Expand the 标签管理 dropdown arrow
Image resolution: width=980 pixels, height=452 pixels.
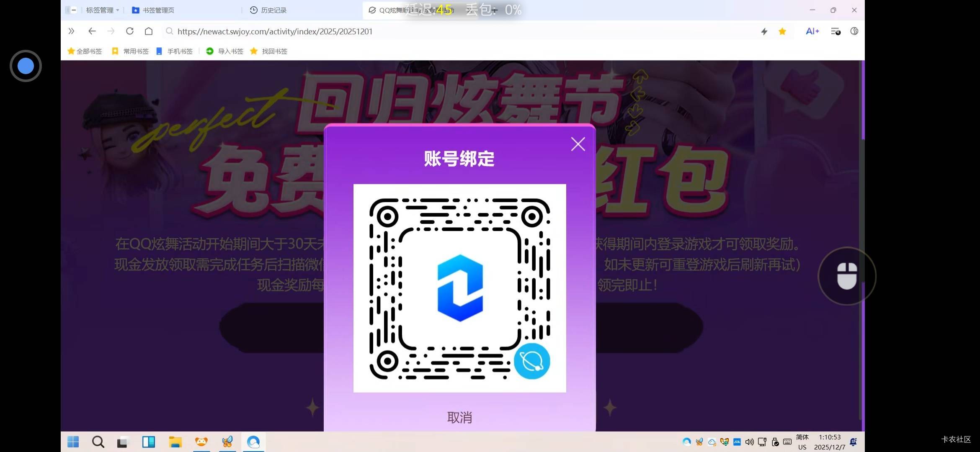tap(119, 10)
